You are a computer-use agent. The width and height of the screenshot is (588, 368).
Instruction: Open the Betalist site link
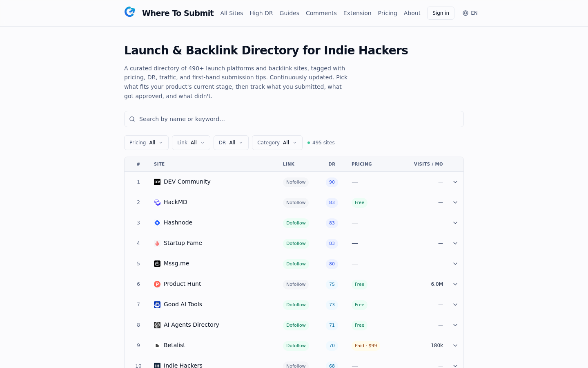pos(174,345)
